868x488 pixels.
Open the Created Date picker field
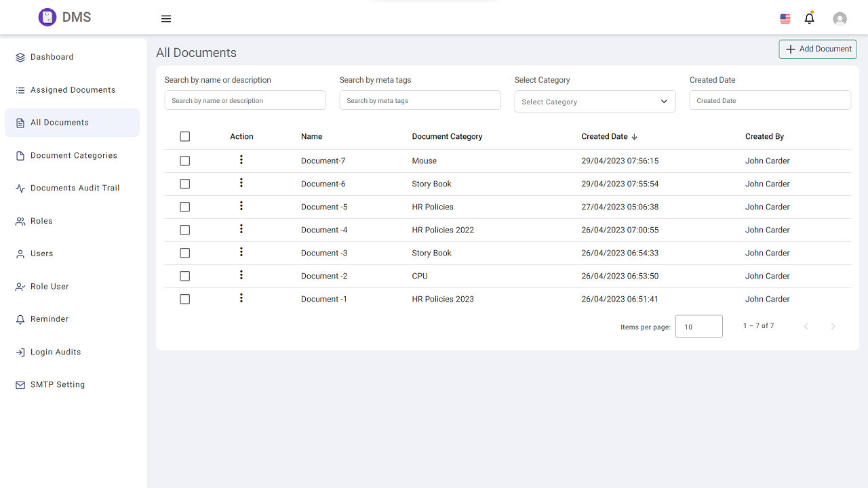pyautogui.click(x=770, y=100)
